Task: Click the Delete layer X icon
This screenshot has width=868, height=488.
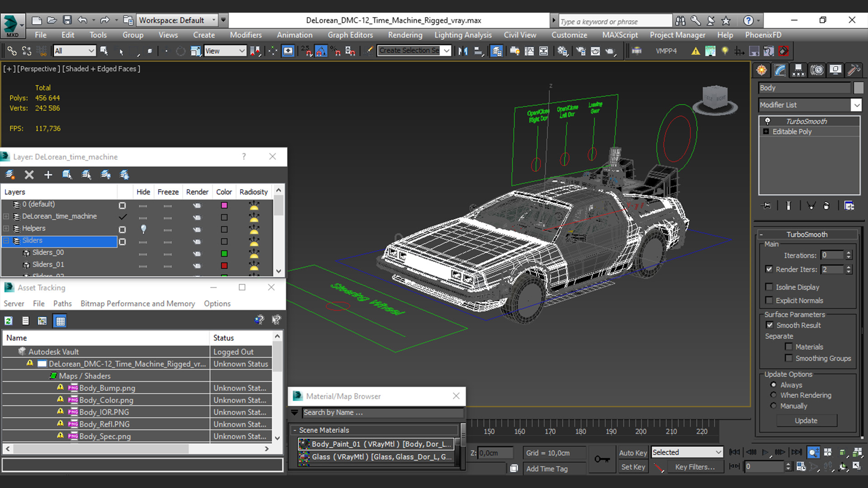Action: click(29, 175)
